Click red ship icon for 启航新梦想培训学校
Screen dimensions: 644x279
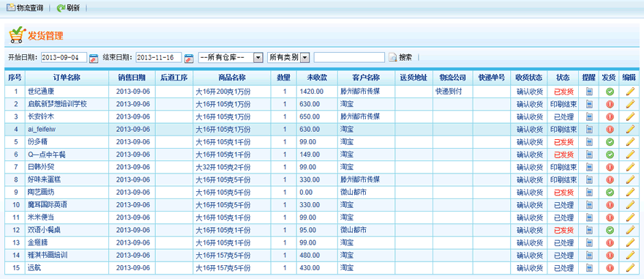610,105
